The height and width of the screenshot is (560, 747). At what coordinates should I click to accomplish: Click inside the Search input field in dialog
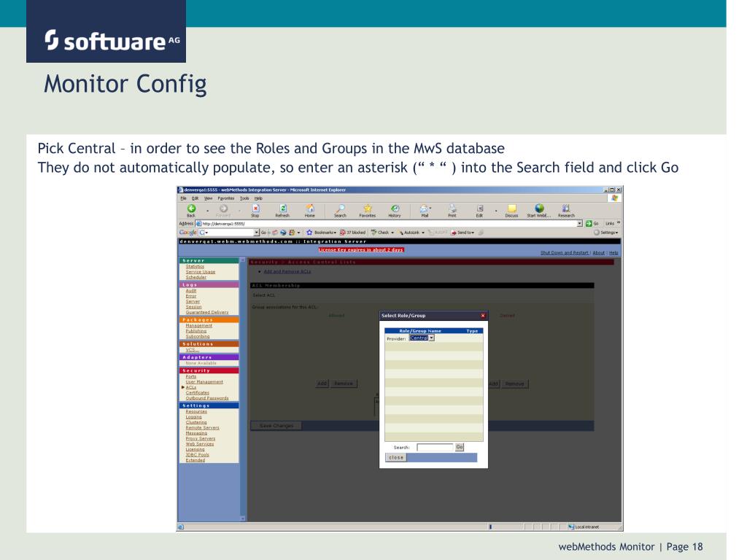pos(435,447)
